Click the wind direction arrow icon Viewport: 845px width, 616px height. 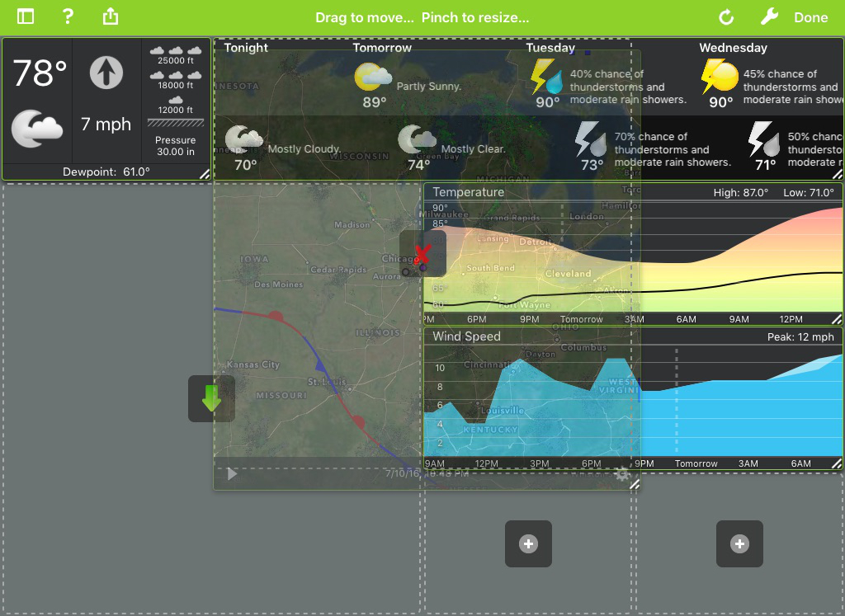click(x=106, y=73)
